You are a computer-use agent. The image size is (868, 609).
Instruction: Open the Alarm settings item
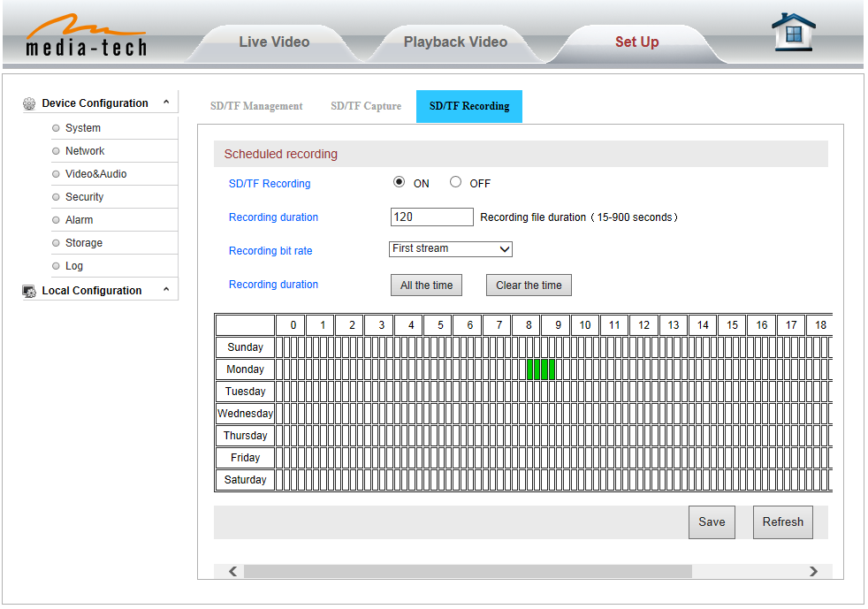click(x=80, y=220)
